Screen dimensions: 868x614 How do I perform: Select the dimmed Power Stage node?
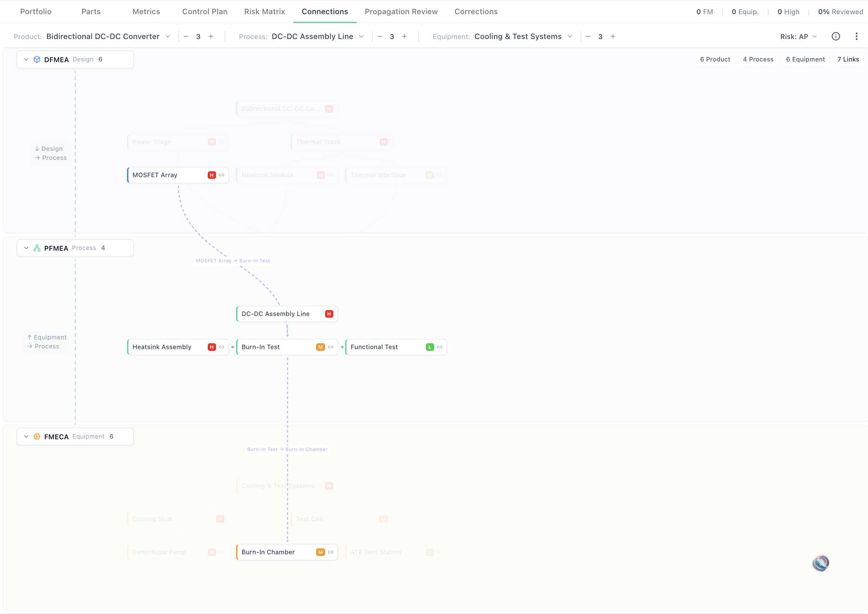coord(178,142)
